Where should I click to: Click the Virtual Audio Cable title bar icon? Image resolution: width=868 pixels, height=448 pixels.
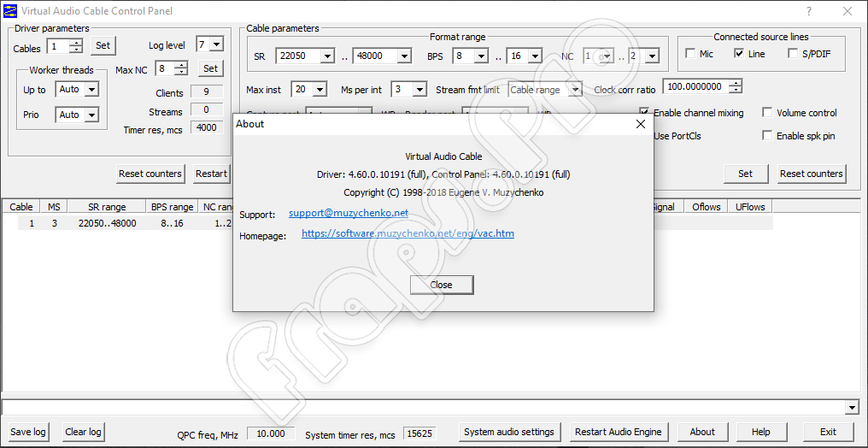[11, 11]
